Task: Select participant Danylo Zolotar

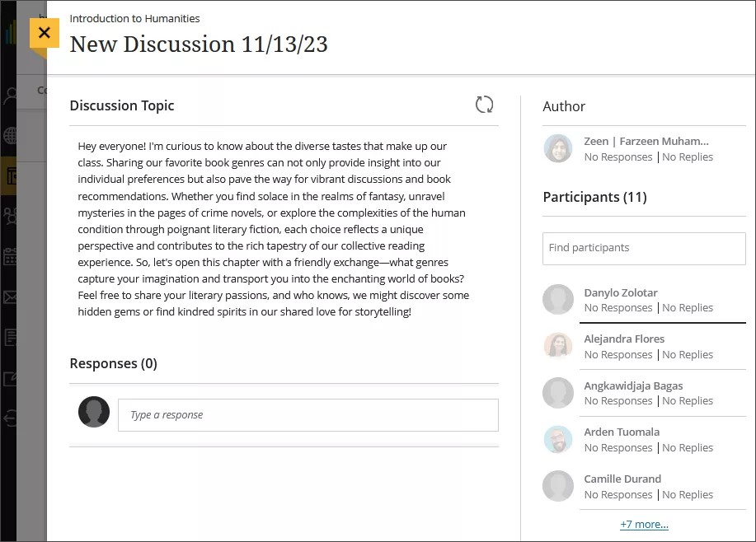Action: click(621, 292)
